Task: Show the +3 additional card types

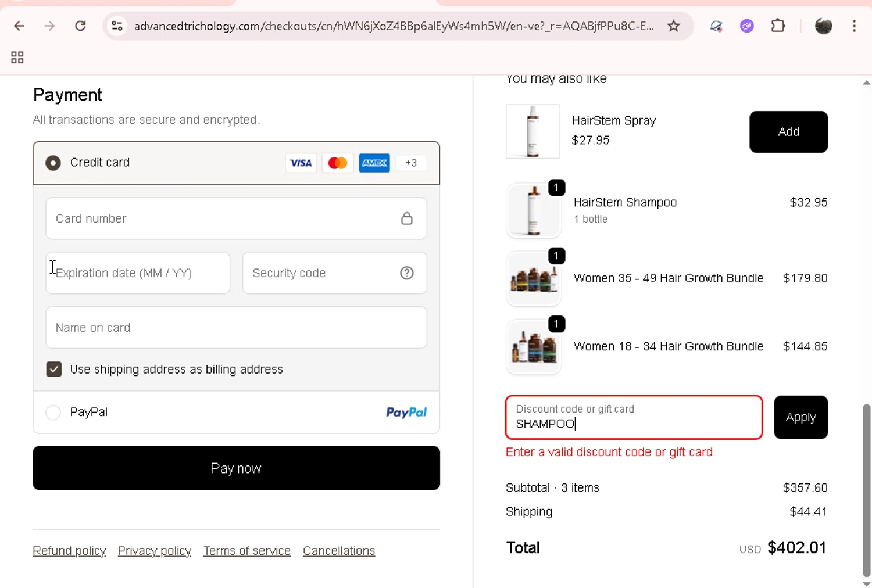Action: (411, 163)
